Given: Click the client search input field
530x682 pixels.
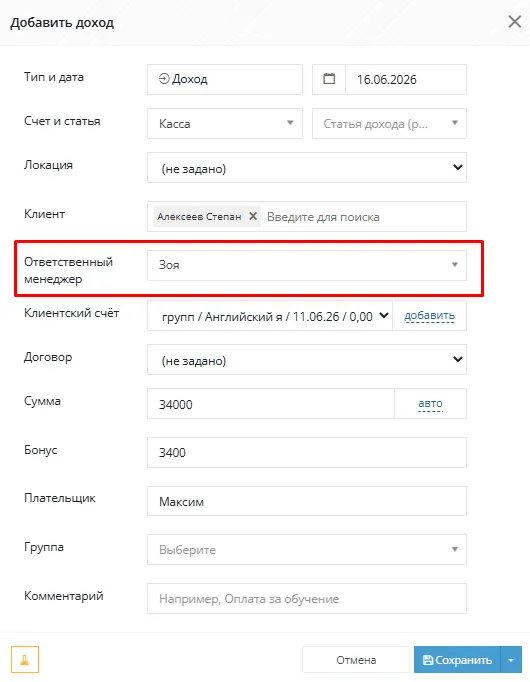Looking at the screenshot, I should pos(364,217).
